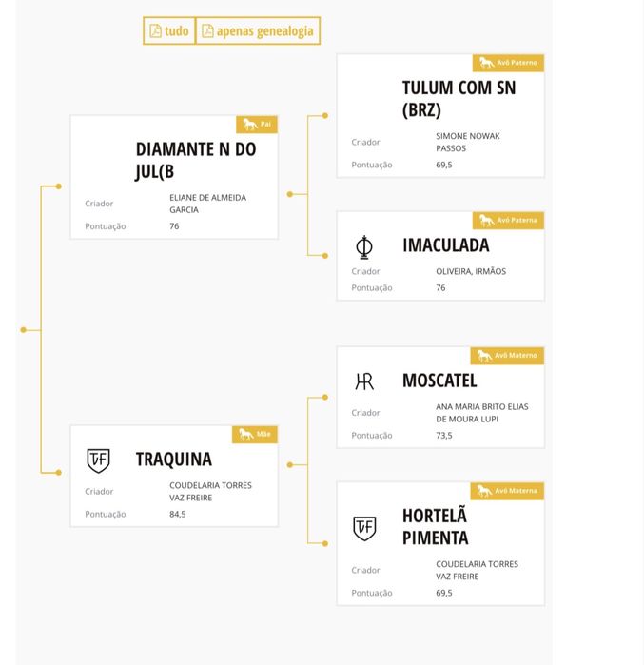This screenshot has width=644, height=665.
Task: Open the TRAQUINA mother card title
Action: [x=174, y=460]
